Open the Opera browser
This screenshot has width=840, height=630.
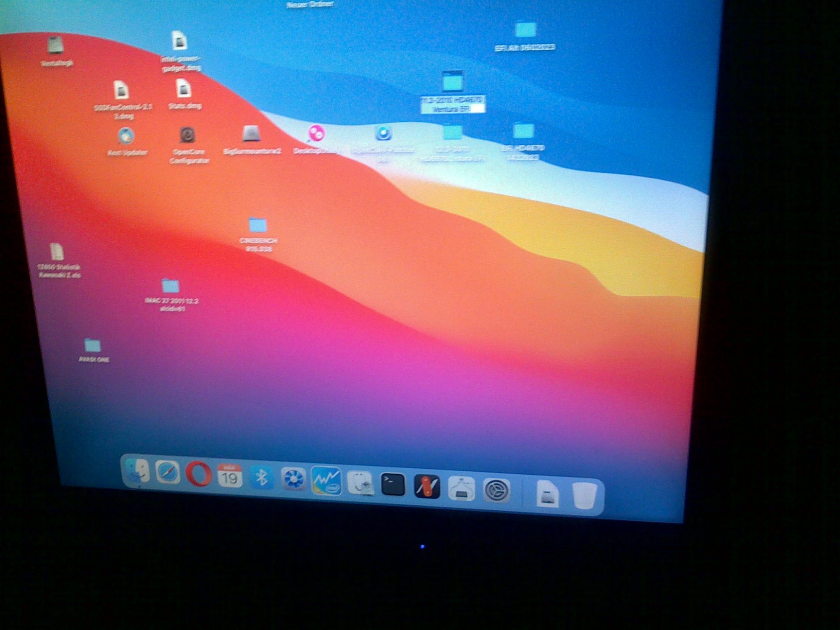pyautogui.click(x=198, y=474)
